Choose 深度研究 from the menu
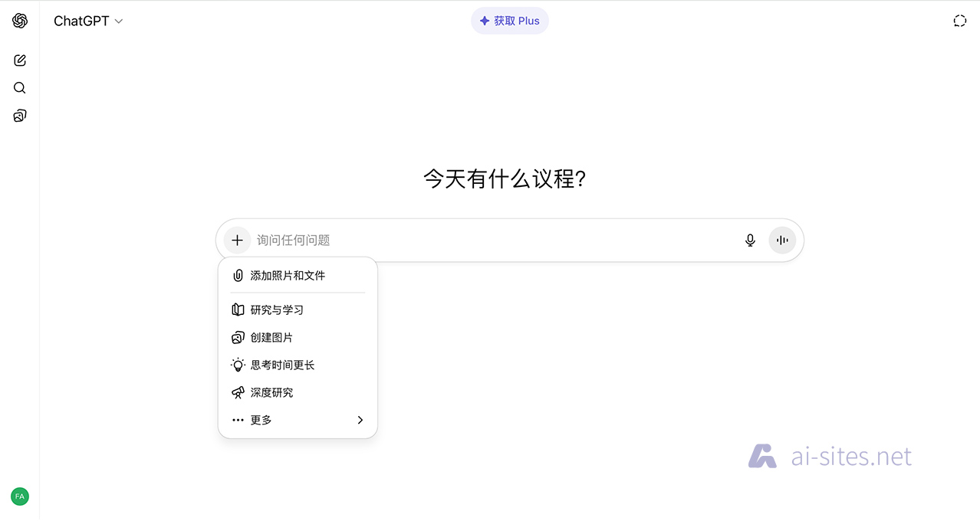 (271, 392)
